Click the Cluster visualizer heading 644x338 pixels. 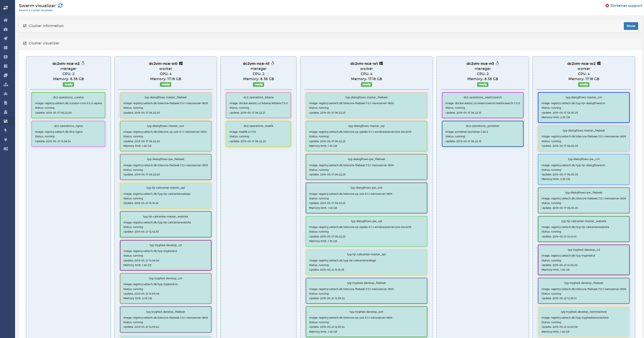click(x=44, y=43)
